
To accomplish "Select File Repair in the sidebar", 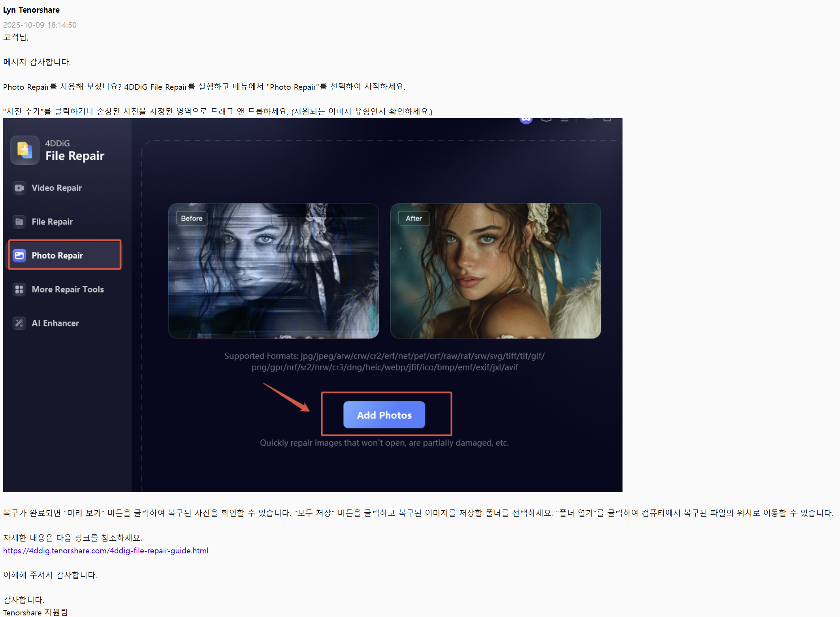I will [52, 222].
